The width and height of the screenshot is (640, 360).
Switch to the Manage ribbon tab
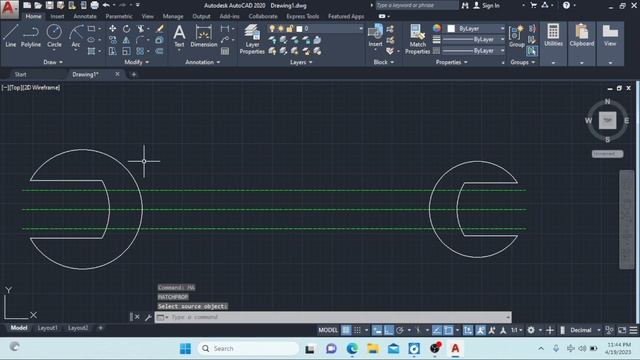click(x=173, y=16)
